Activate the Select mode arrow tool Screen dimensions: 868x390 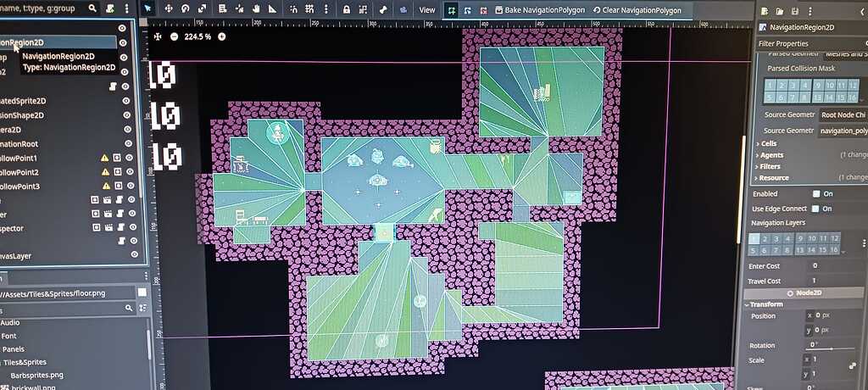click(147, 8)
